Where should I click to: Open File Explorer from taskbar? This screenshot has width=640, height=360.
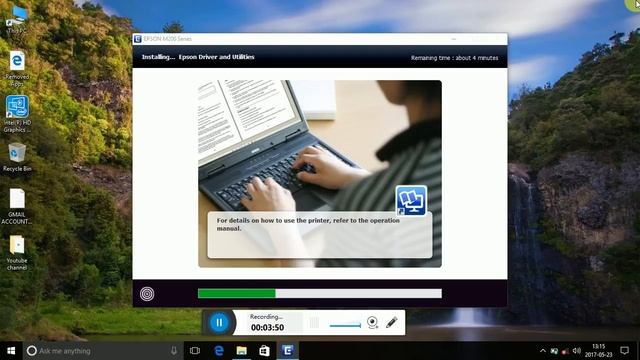click(242, 351)
